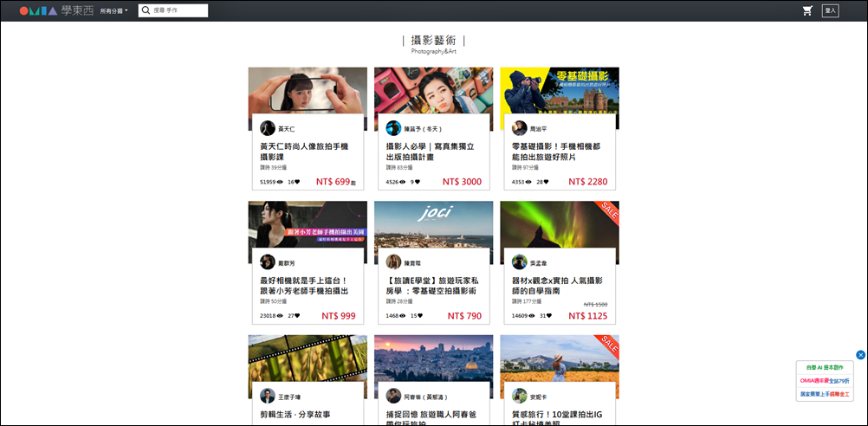Click the flower field SALE thumbnail
868x426 pixels.
pyautogui.click(x=560, y=358)
